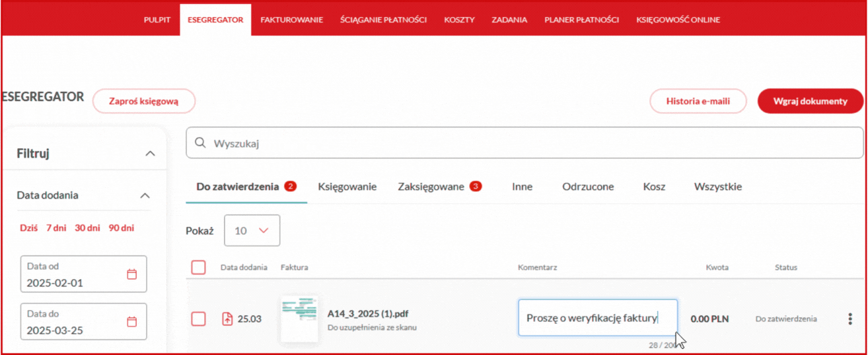Open ZADANIA menu
Image resolution: width=868 pixels, height=355 pixels.
tap(509, 20)
